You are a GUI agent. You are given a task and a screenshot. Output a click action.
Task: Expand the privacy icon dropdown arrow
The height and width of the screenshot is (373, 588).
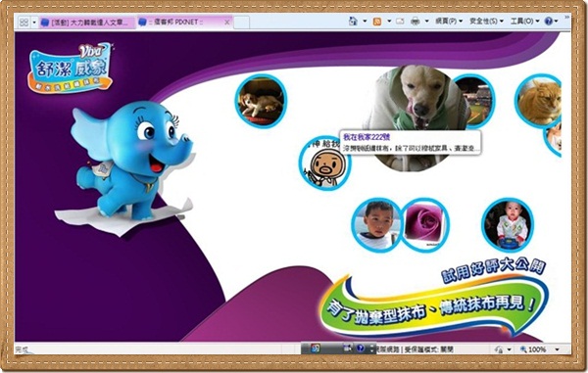coord(509,350)
